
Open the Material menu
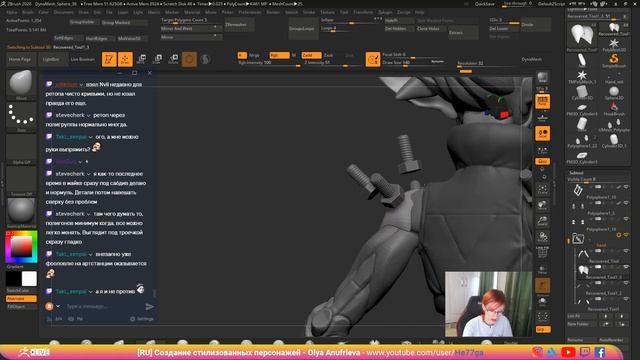[x=192, y=12]
